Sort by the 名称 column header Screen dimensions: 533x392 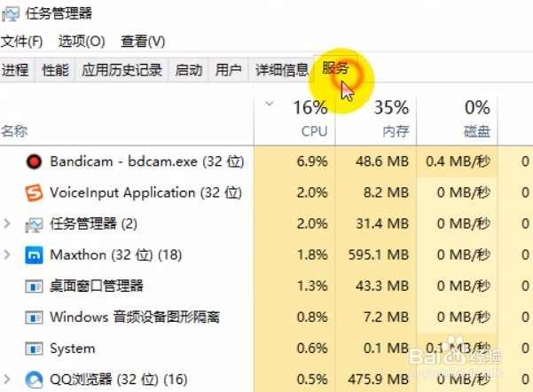coord(14,131)
